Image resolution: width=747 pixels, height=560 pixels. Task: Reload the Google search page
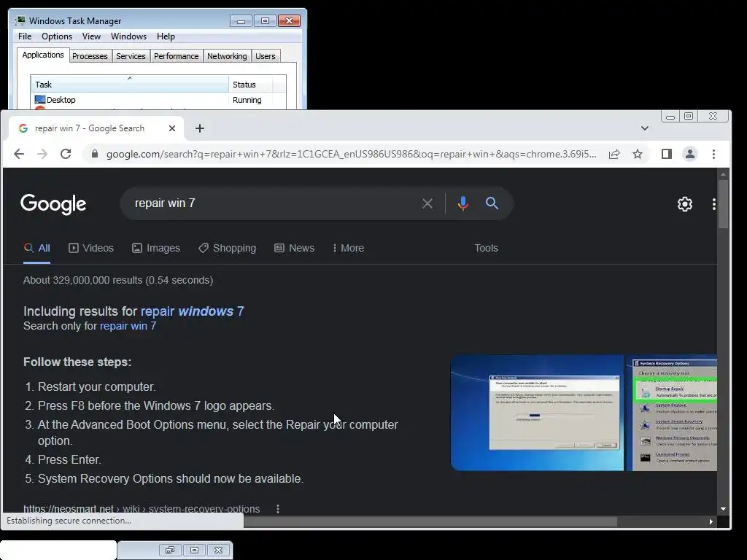coord(66,154)
